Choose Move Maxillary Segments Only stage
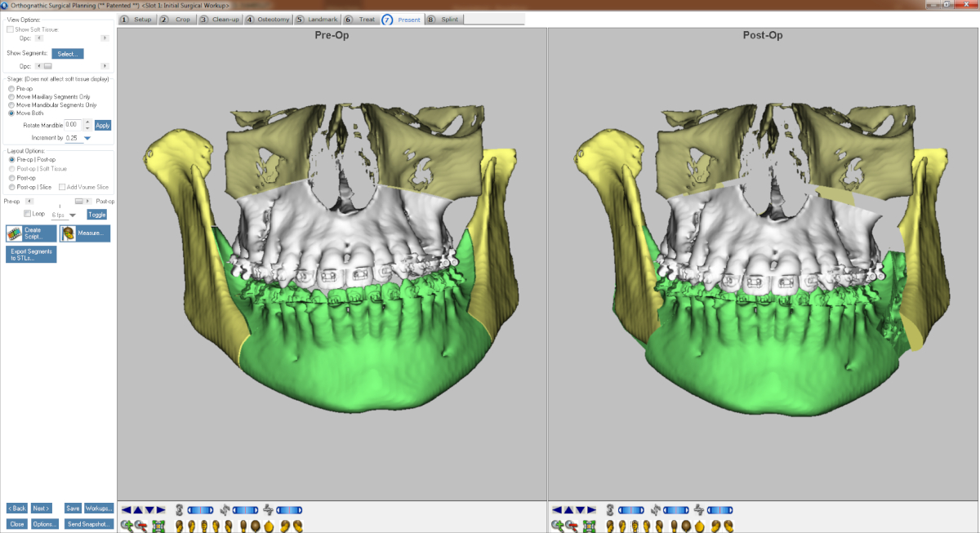 (x=11, y=96)
